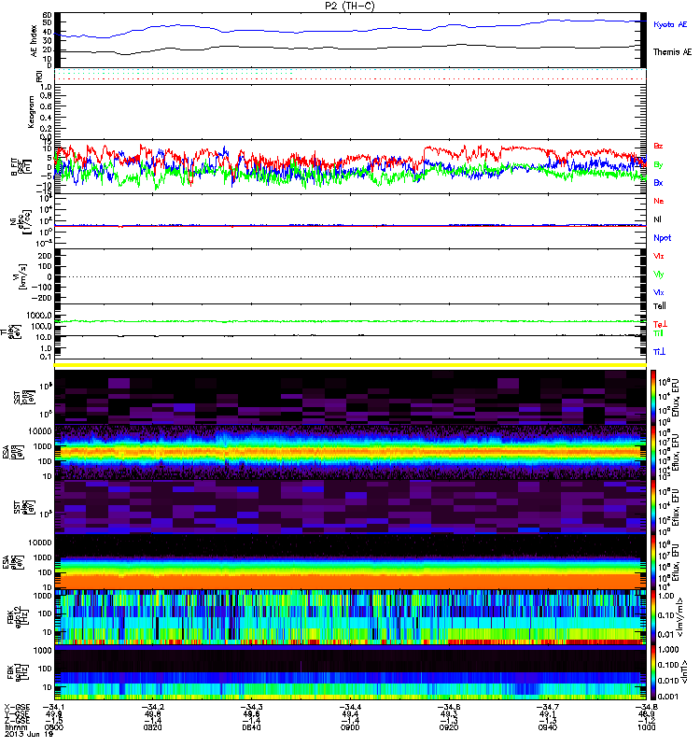Click the date "2013 Jun 19"

point(29,734)
